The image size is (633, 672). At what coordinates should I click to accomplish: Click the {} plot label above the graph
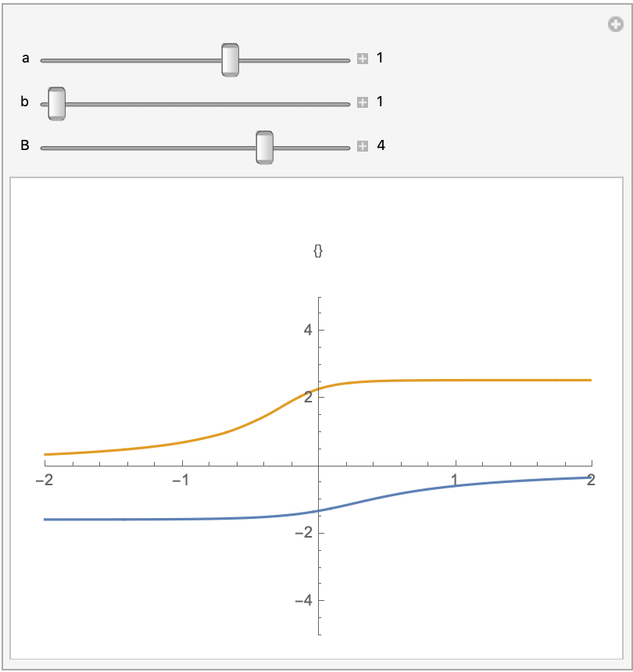(x=319, y=251)
